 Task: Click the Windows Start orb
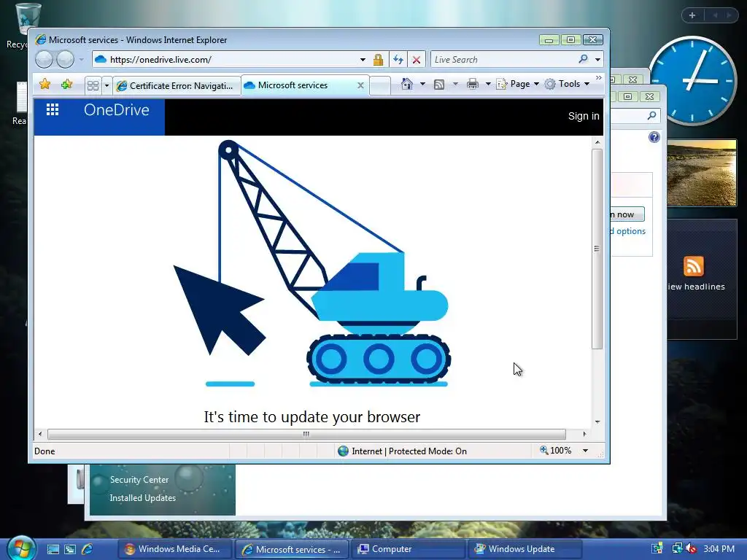click(x=21, y=548)
